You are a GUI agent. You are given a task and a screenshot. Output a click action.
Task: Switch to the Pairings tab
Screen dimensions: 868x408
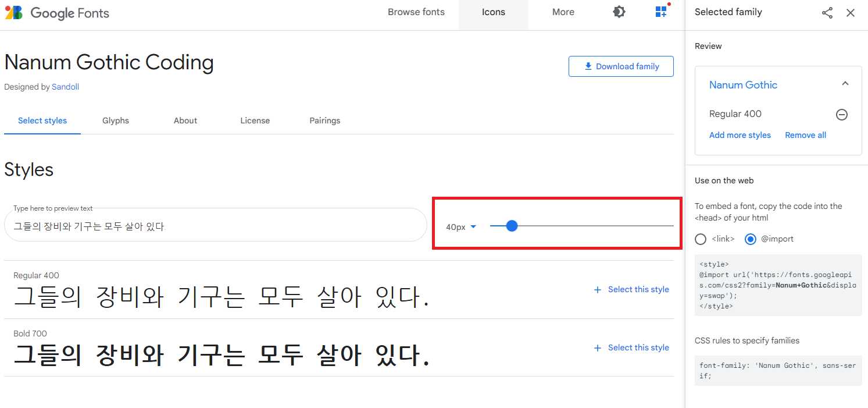coord(325,120)
